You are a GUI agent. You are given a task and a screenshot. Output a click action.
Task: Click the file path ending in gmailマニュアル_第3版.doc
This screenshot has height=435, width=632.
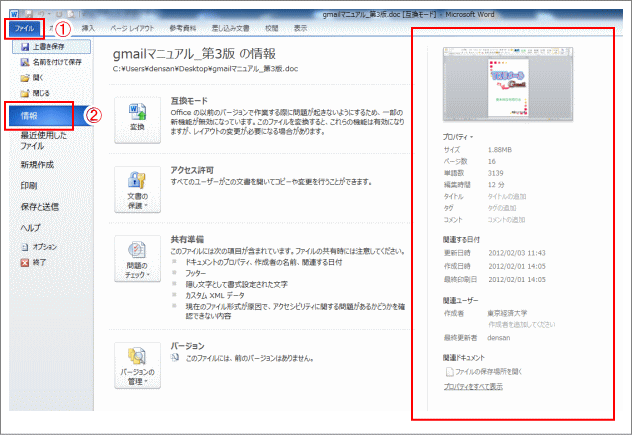[206, 69]
